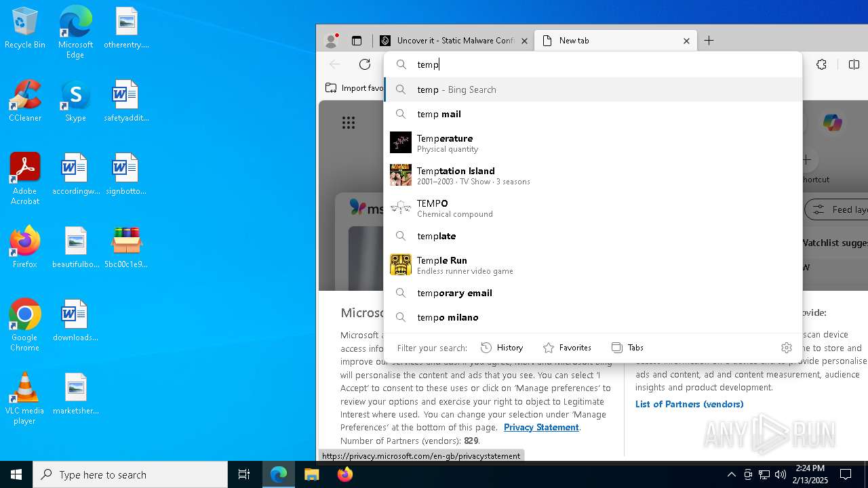Open the VLC media player shortcut
This screenshot has height=488, width=868.
tap(25, 399)
